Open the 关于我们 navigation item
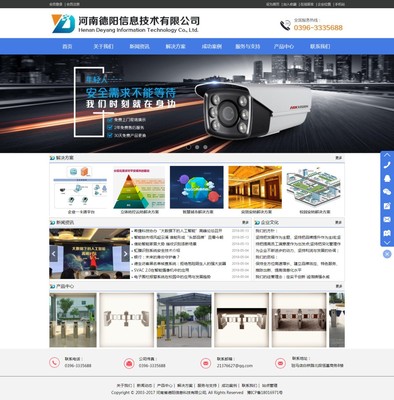This screenshot has height=400, width=394. [103, 46]
